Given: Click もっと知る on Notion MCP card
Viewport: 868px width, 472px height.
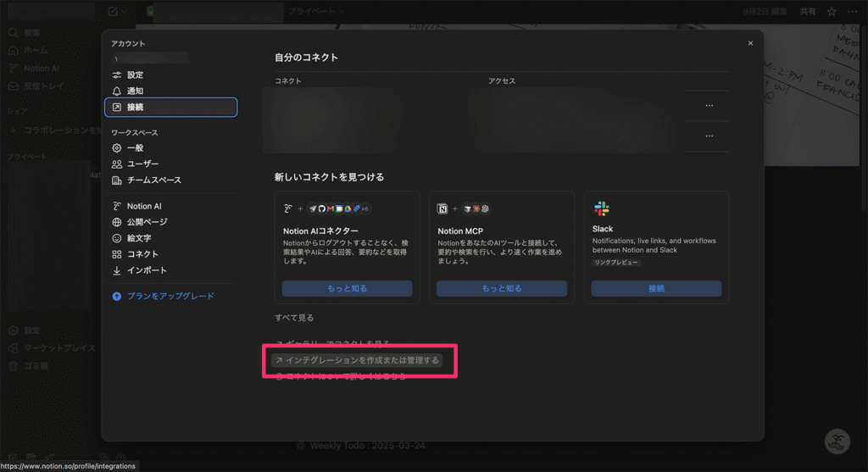Looking at the screenshot, I should (502, 288).
